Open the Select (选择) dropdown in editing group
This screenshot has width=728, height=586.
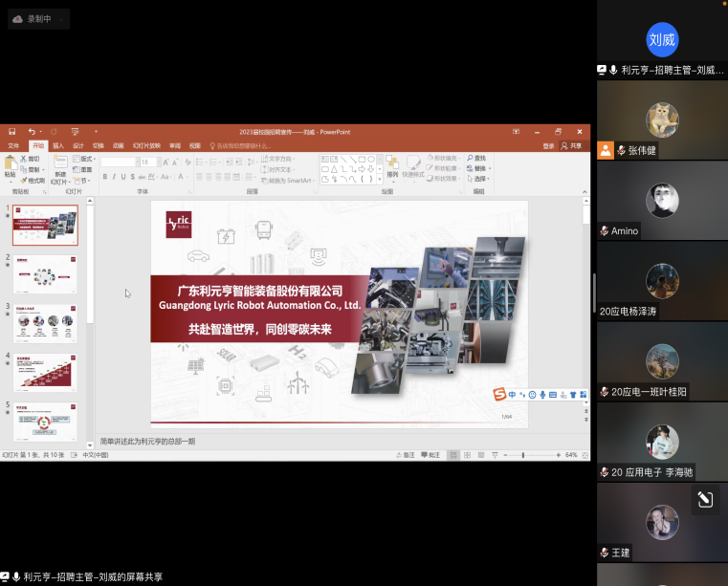click(479, 179)
